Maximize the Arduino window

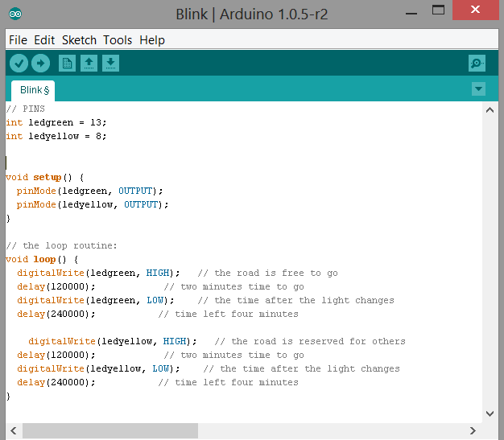coord(438,10)
